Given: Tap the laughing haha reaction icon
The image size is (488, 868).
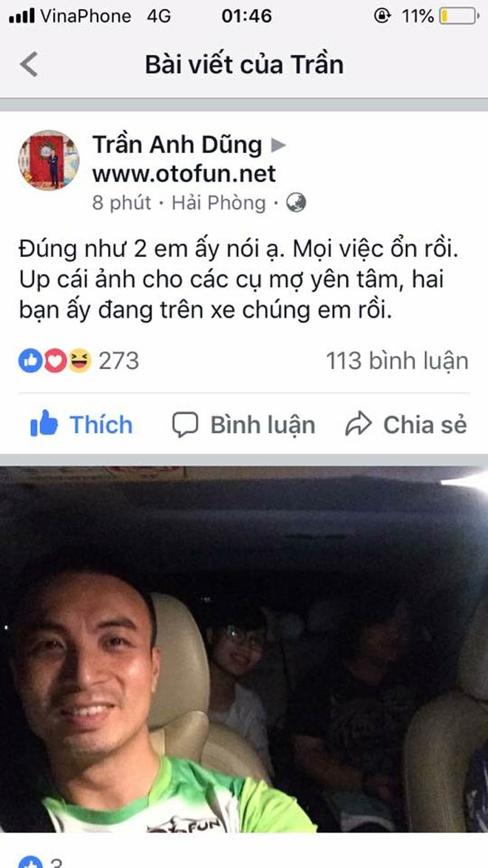Looking at the screenshot, I should 79,361.
